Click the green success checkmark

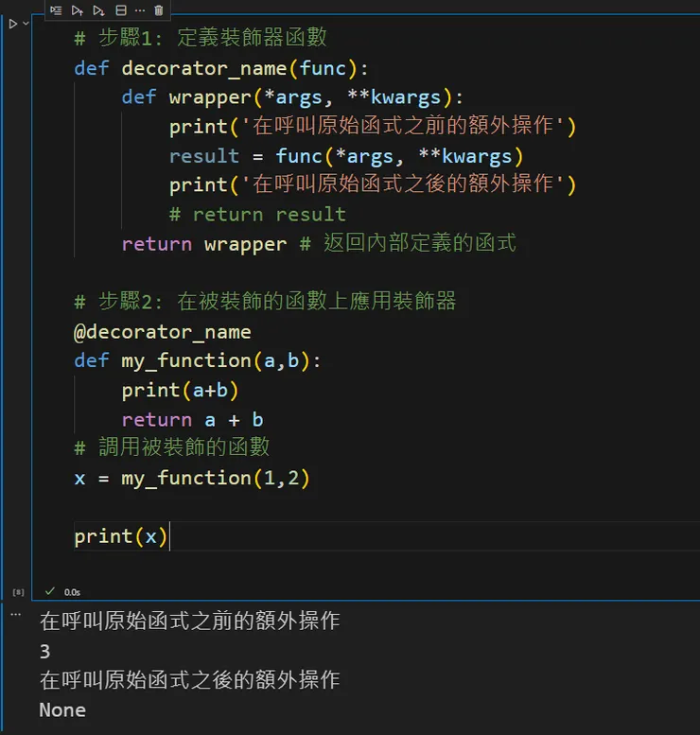[x=50, y=591]
